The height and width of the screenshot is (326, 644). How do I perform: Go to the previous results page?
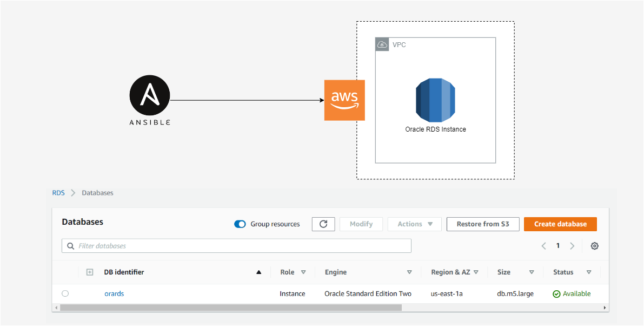(x=544, y=246)
